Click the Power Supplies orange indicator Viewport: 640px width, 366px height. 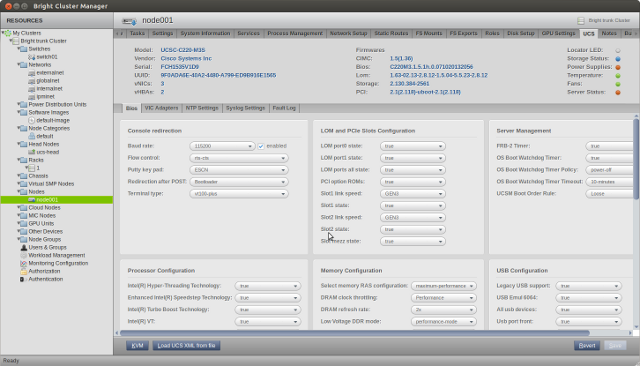point(618,67)
